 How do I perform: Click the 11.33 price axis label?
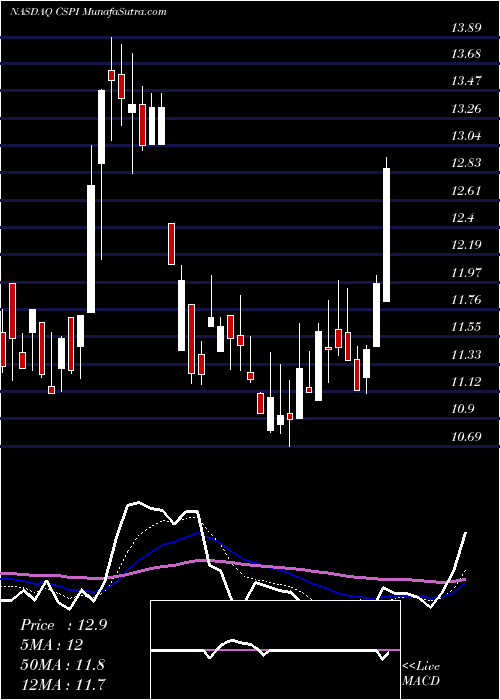click(466, 355)
